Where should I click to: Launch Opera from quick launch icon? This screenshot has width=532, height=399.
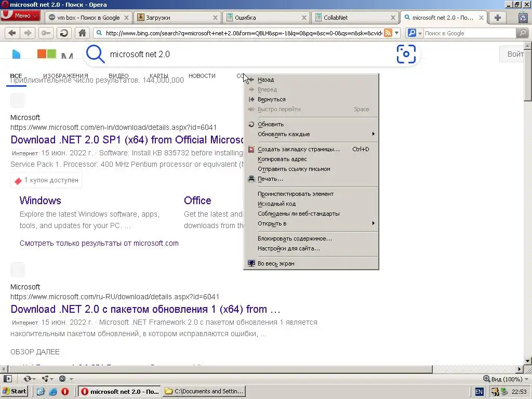point(65,392)
